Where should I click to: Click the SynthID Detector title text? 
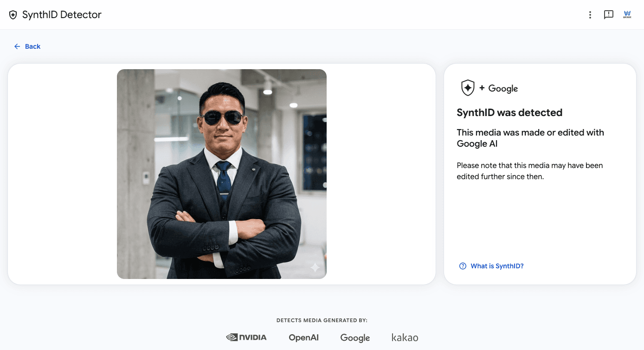tap(62, 15)
